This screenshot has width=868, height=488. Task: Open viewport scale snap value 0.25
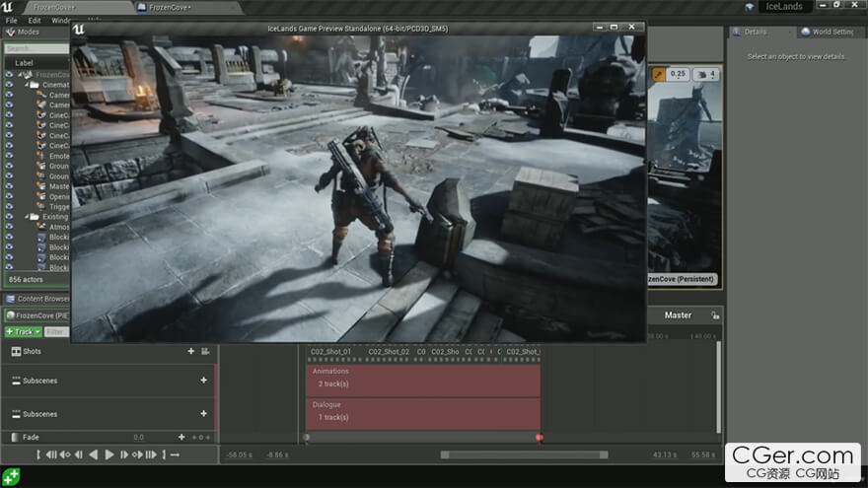678,74
